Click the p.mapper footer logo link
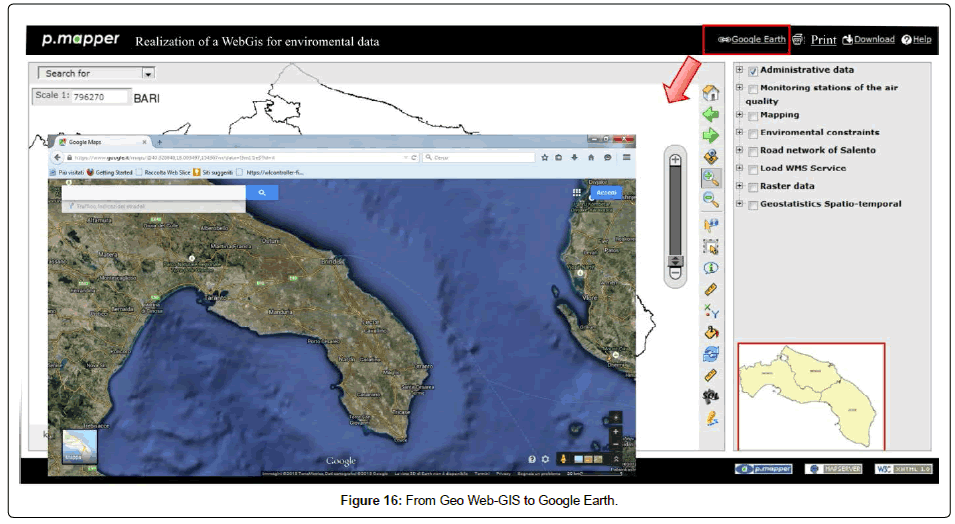 point(764,469)
